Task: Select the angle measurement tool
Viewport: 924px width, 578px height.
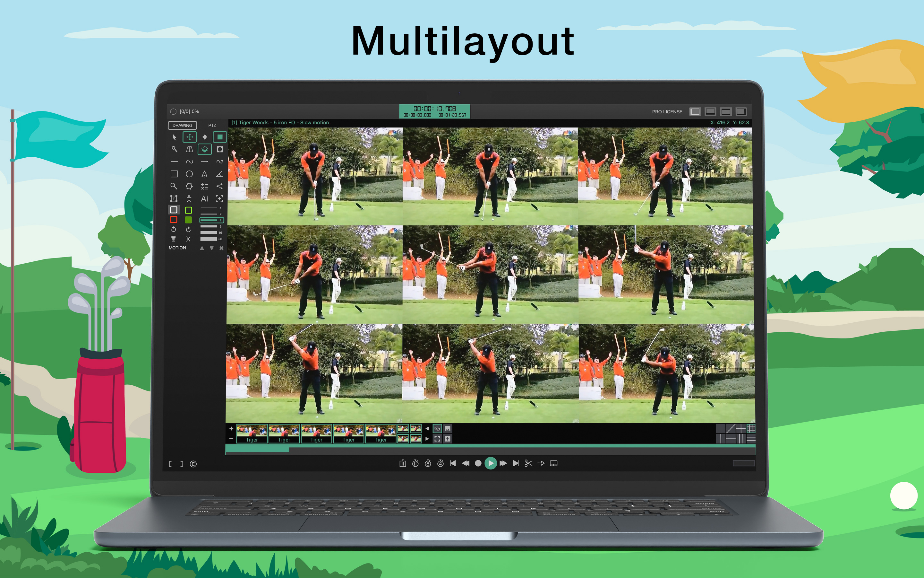Action: pyautogui.click(x=219, y=174)
